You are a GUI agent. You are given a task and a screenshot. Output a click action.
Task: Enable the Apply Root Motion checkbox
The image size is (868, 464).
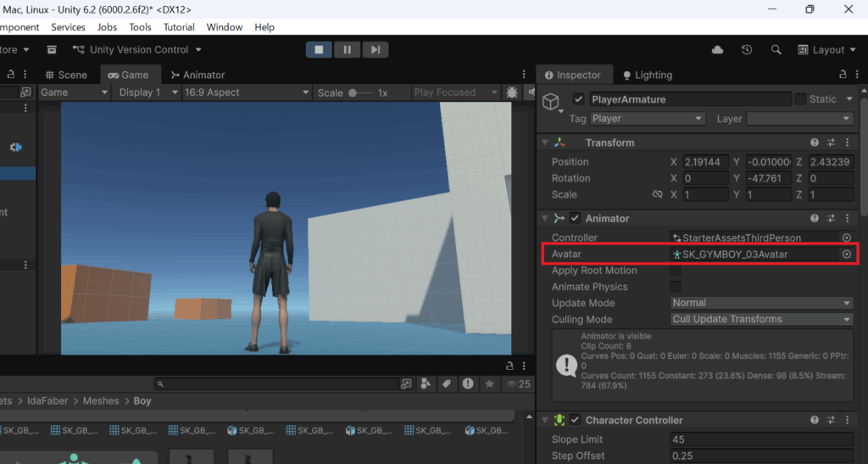tap(676, 271)
